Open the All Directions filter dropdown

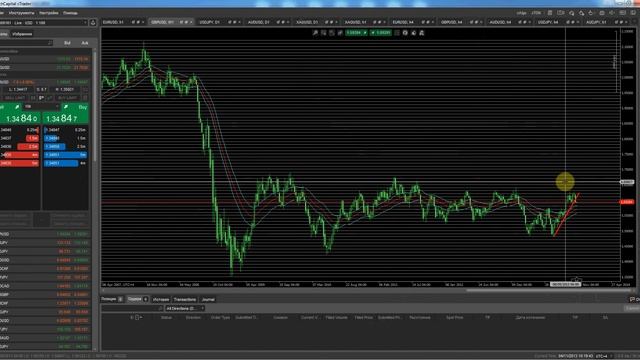pyautogui.click(x=184, y=309)
